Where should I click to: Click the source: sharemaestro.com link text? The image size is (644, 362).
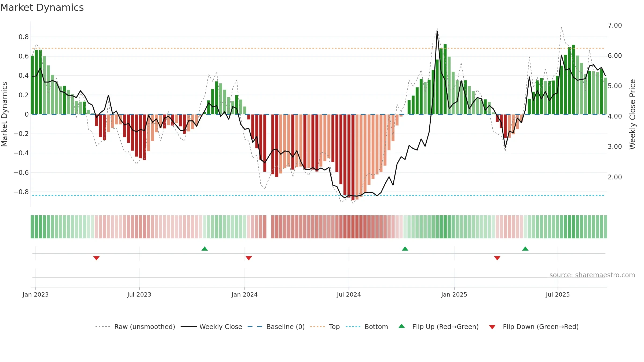point(592,275)
